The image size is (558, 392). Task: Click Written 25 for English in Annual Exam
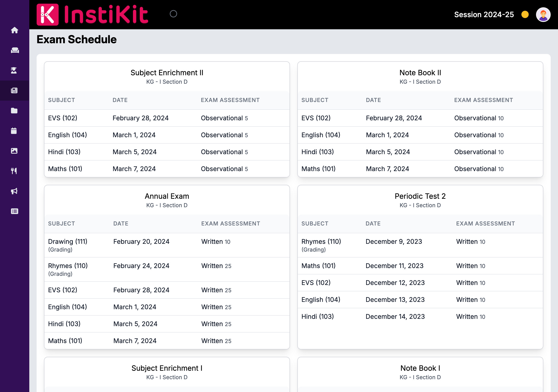pyautogui.click(x=216, y=307)
